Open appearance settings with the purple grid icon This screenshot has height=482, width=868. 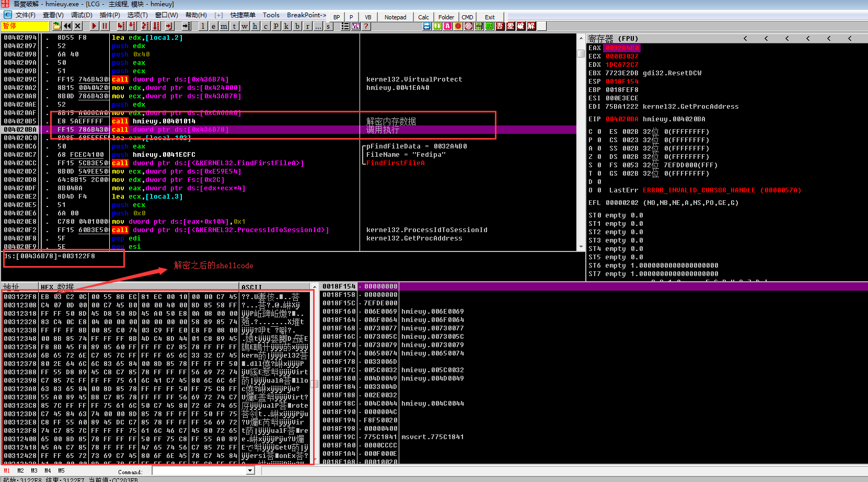coord(356,26)
